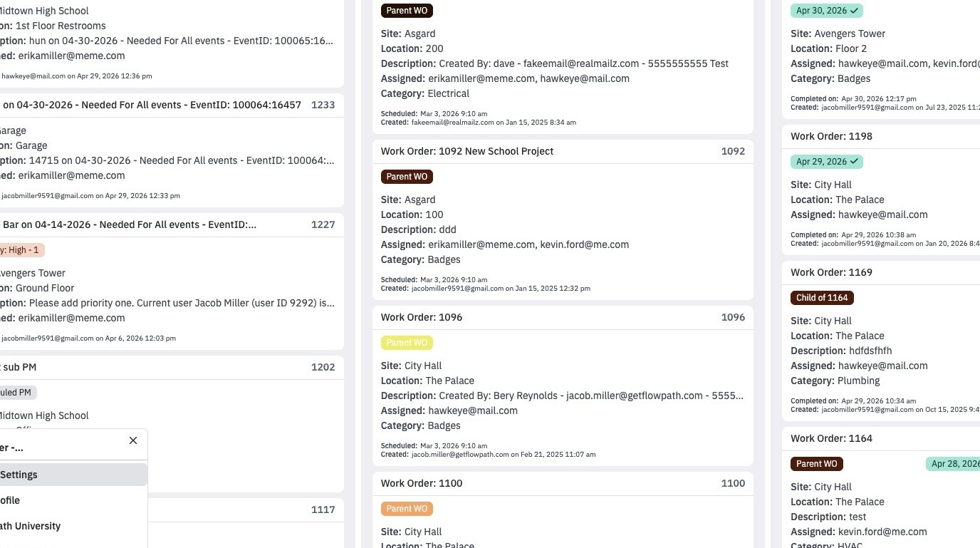The height and width of the screenshot is (548, 980).
Task: Open work order number 1117
Action: point(323,510)
